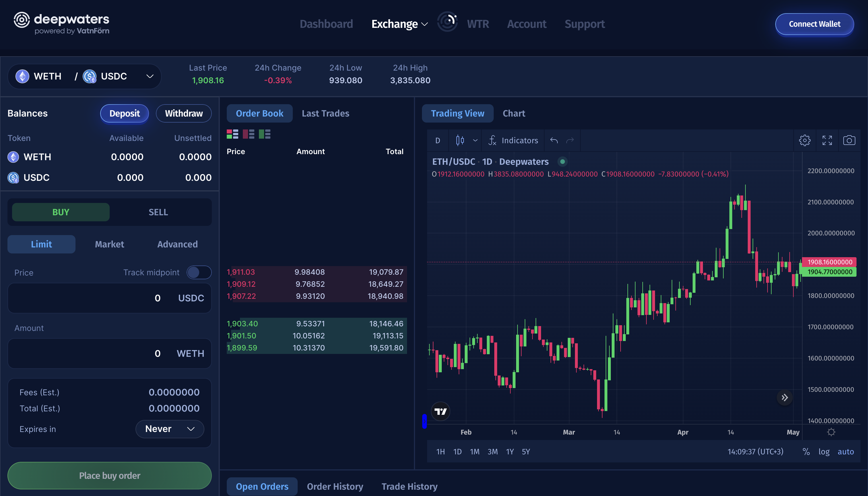
Task: Open the Indicators function menu
Action: (513, 140)
